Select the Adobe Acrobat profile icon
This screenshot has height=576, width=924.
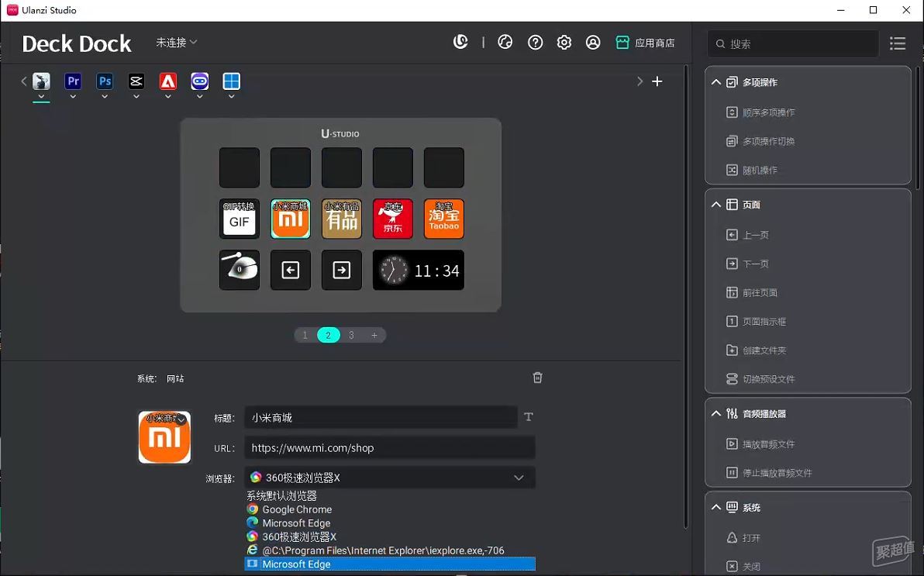click(x=168, y=81)
